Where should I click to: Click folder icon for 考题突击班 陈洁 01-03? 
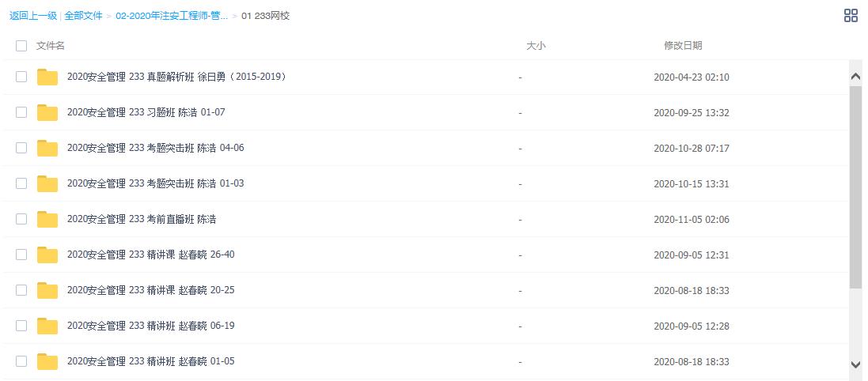[47, 184]
